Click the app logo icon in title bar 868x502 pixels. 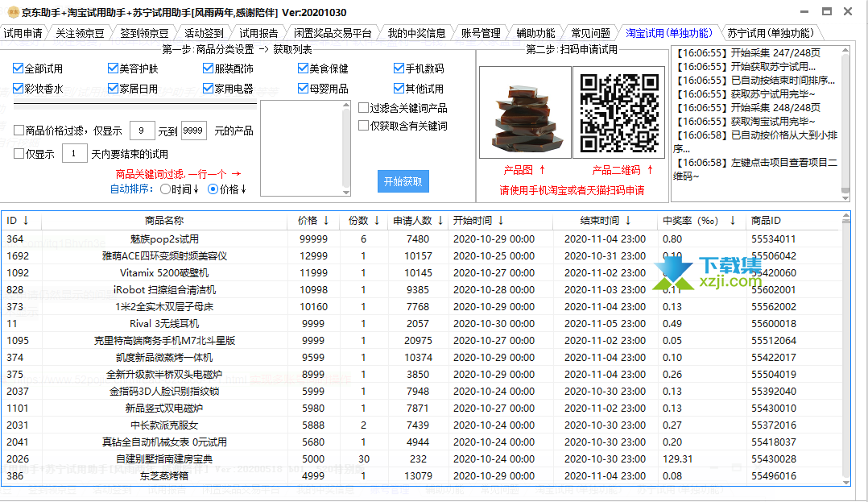[x=13, y=12]
